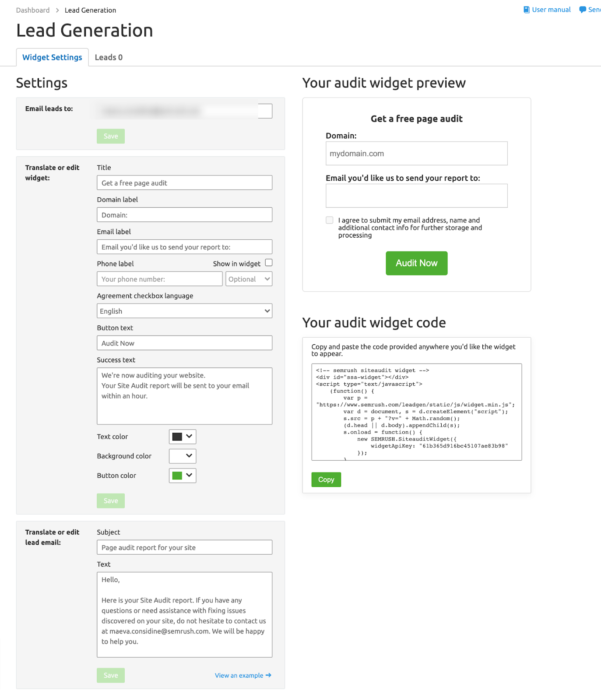
Task: Click the Audit Now preview button
Action: (x=416, y=263)
